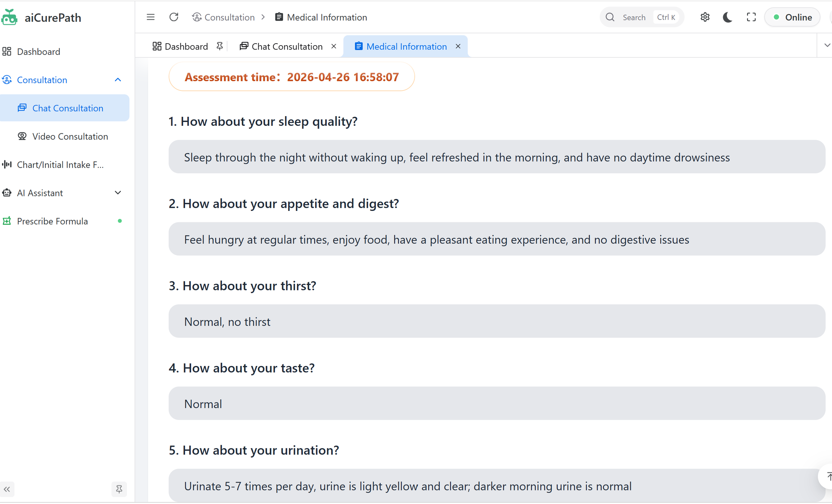The height and width of the screenshot is (504, 832).
Task: Pin the sidebar using bottom pin icon
Action: (119, 489)
